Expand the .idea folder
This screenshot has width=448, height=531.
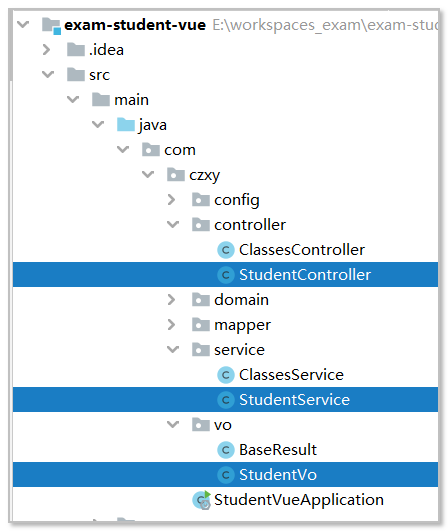click(x=47, y=50)
